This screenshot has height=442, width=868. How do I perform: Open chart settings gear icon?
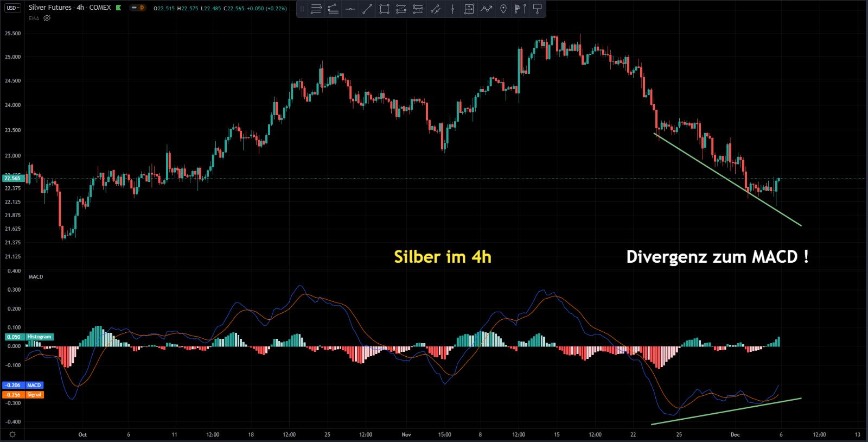pyautogui.click(x=12, y=434)
